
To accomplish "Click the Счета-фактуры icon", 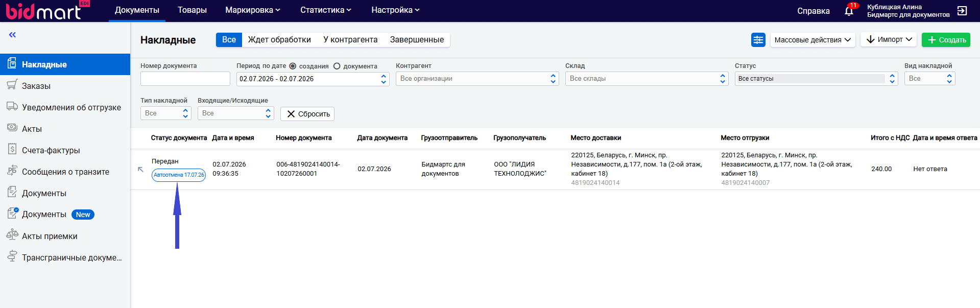I will (12, 149).
